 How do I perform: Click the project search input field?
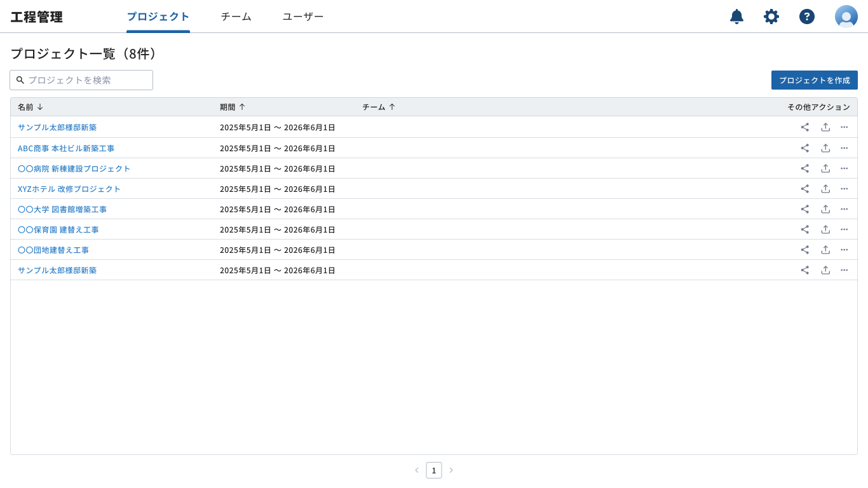pos(81,80)
